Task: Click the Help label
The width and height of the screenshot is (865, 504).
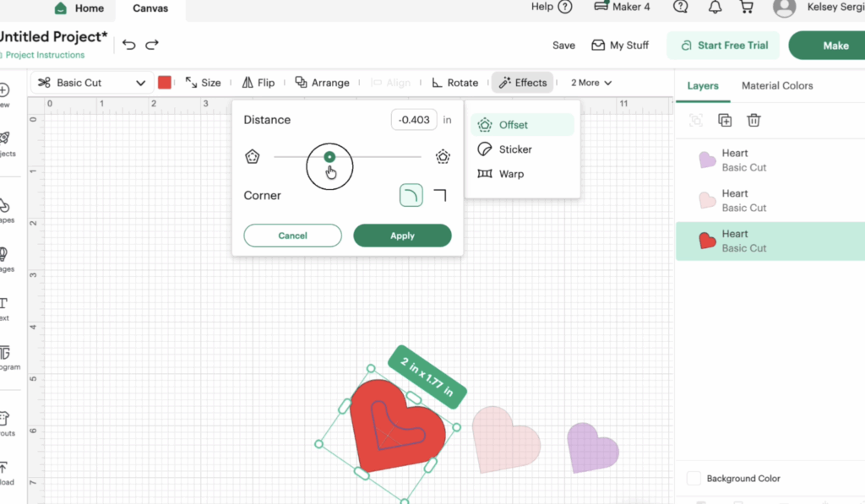Action: (541, 7)
